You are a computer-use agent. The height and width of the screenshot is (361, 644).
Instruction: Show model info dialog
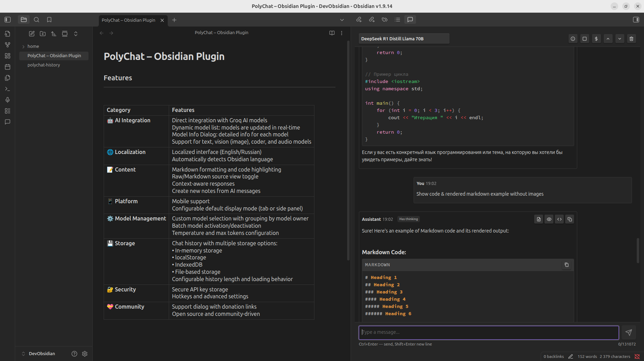click(573, 39)
